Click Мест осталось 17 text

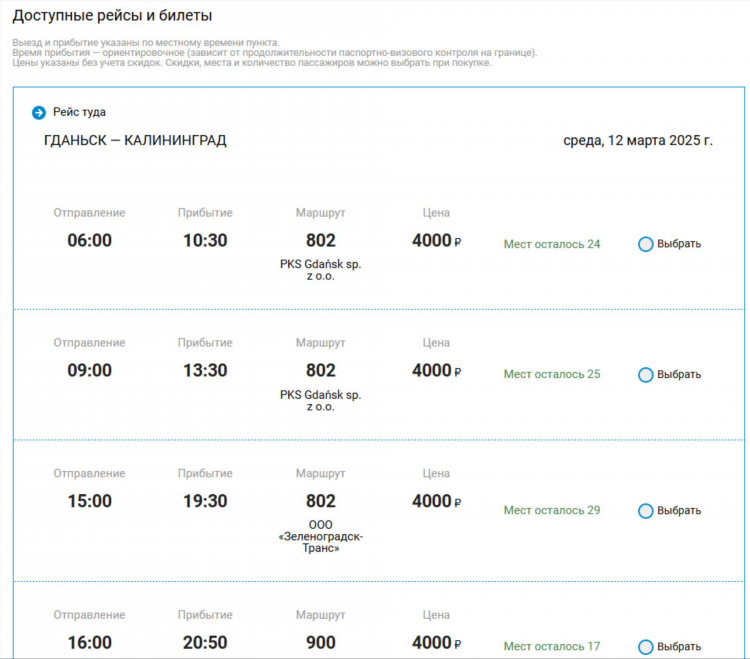pos(551,647)
